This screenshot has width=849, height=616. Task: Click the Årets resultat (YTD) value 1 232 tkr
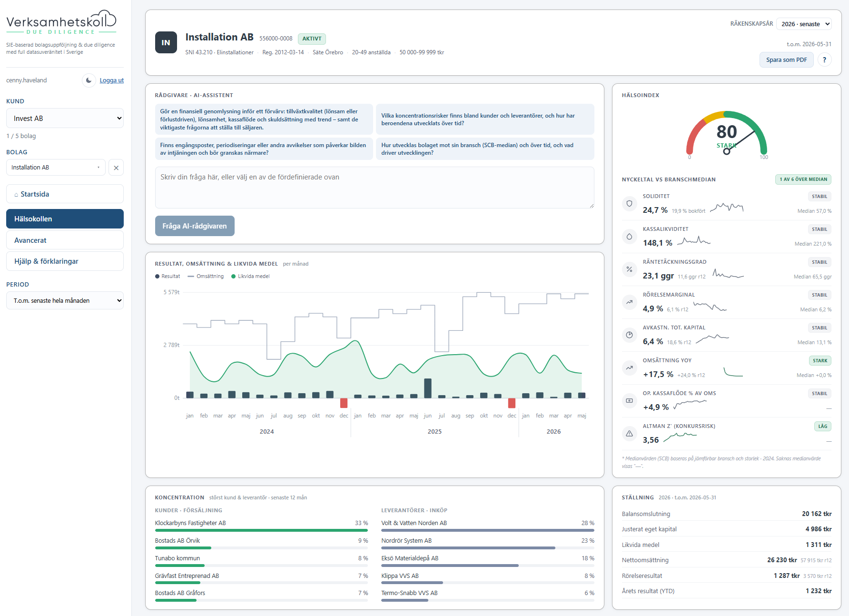(819, 591)
